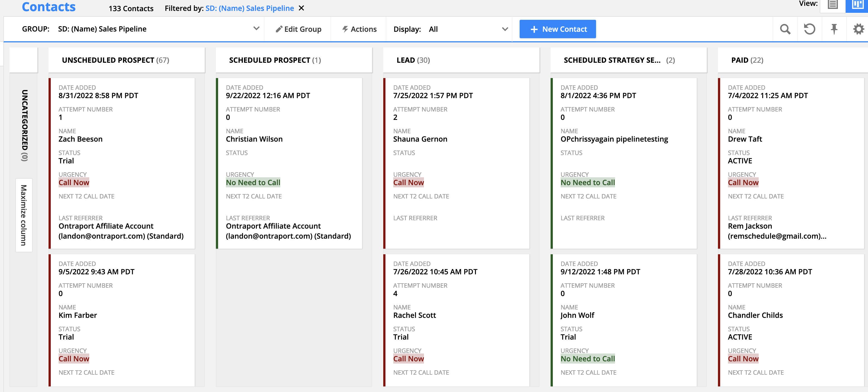Click No Need to Call on Christian Wilson
Screen dimensions: 868x392
pos(253,183)
